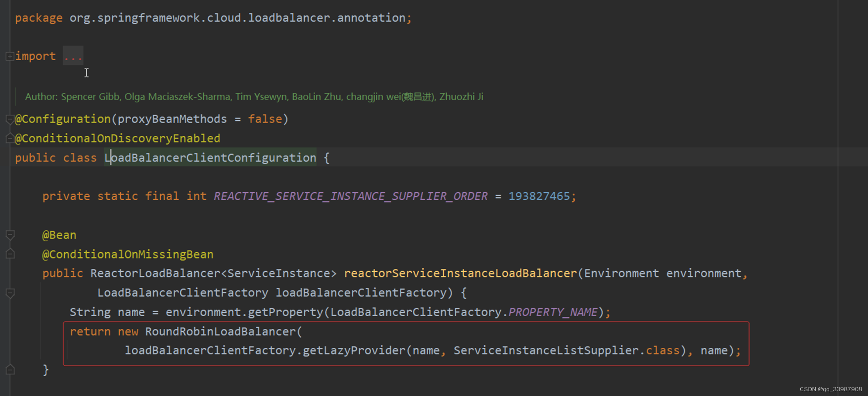
Task: Click the REACTIVE_SERVICE_INSTANCE_SUPPLIER_ORDER constant
Action: 350,196
